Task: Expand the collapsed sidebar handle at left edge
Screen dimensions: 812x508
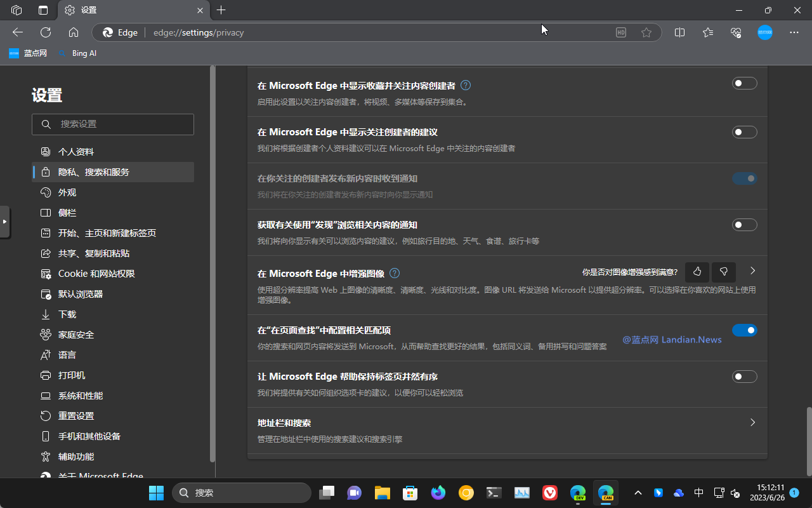Action: [x=4, y=222]
